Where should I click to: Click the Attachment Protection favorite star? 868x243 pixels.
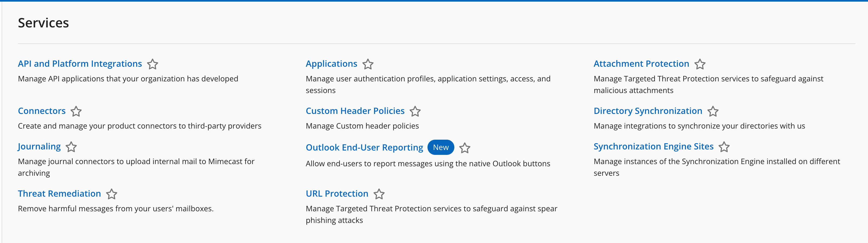pos(700,64)
